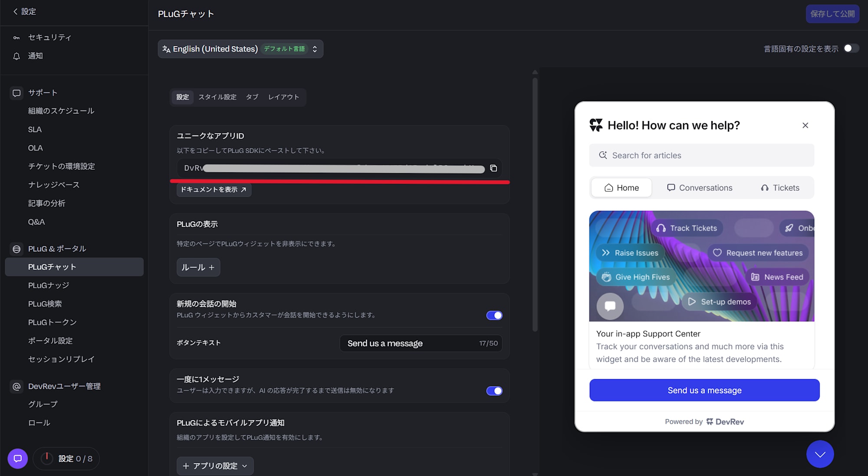Click the News Feed chip
Image resolution: width=868 pixels, height=476 pixels.
point(777,277)
